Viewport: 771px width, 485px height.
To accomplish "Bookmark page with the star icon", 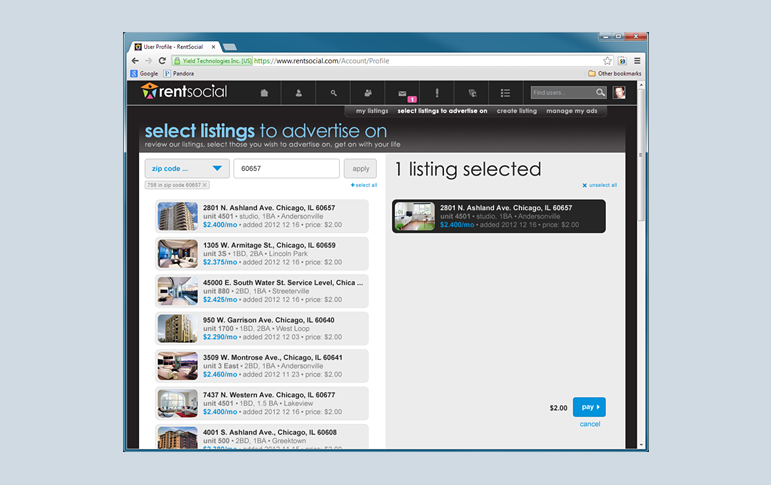I will pos(607,60).
